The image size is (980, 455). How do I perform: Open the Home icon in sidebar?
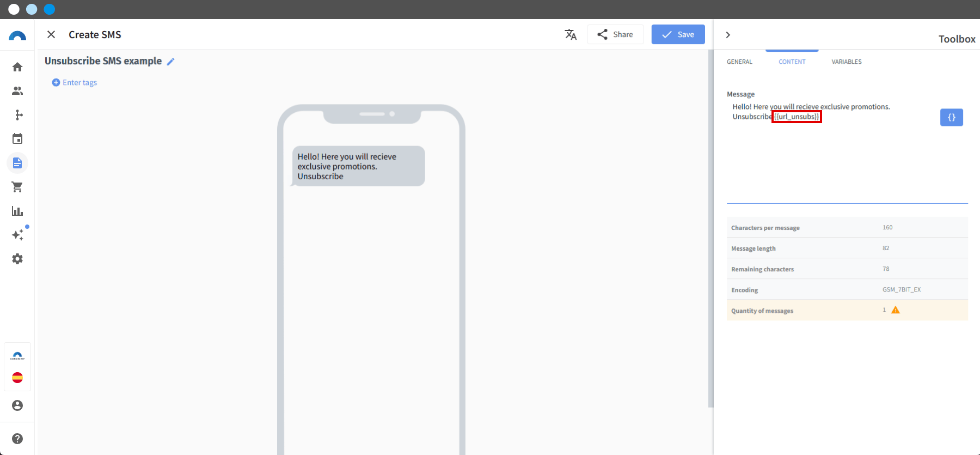17,67
